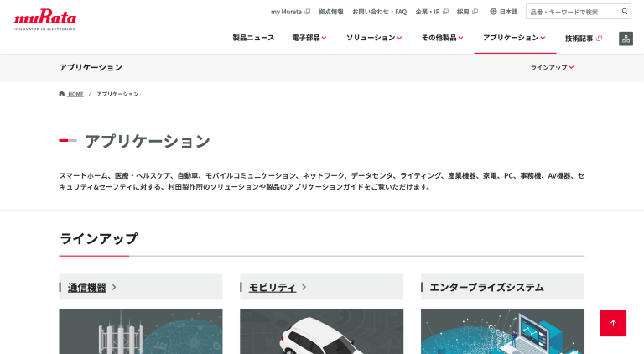Click the search magnifier icon

tap(624, 12)
